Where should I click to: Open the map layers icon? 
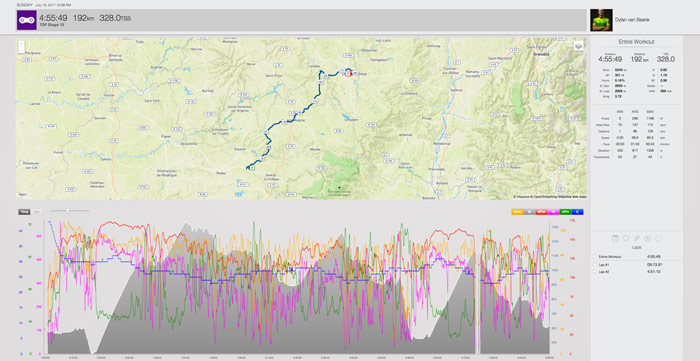point(578,46)
